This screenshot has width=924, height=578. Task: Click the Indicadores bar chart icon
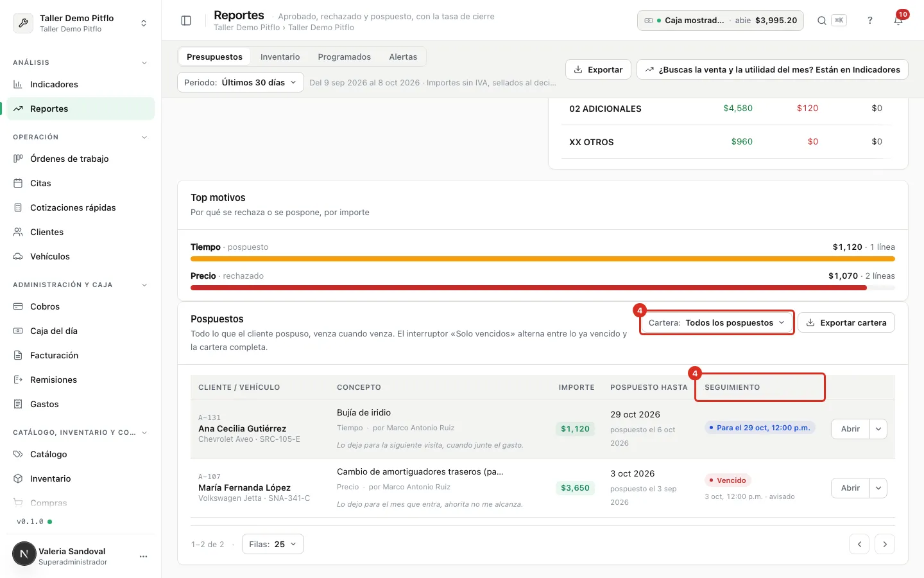coord(18,84)
